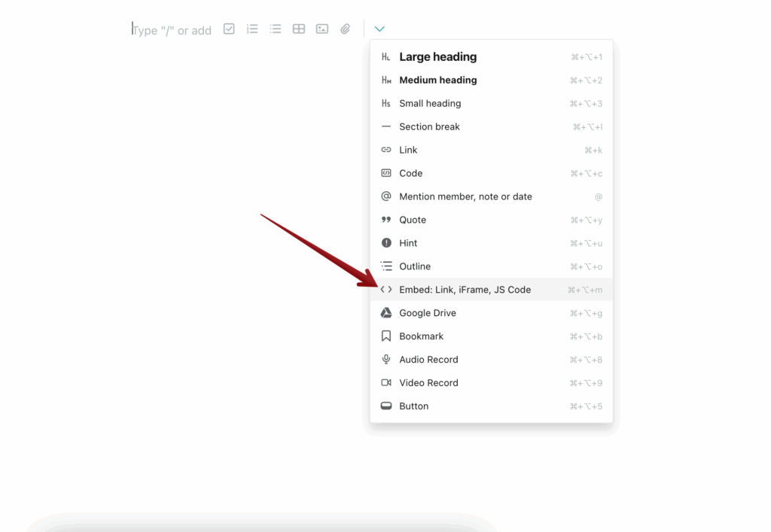
Task: Insert an image using toolbar icon
Action: tap(322, 29)
